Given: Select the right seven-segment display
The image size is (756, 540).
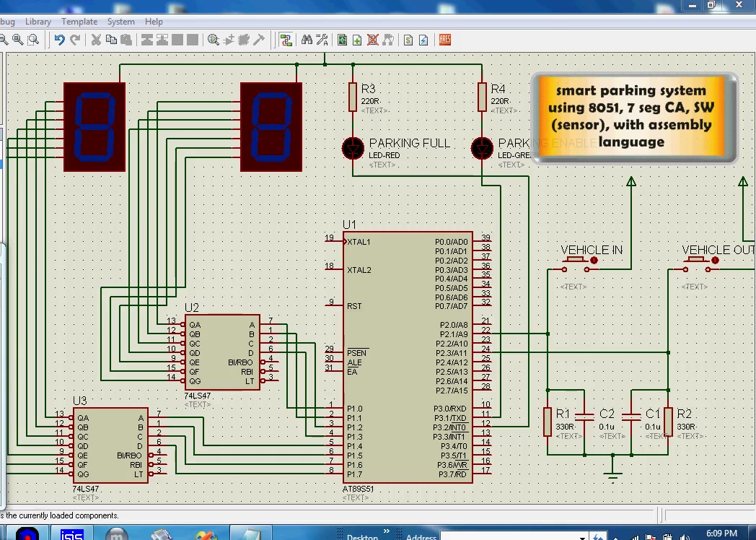Looking at the screenshot, I should coord(271,127).
